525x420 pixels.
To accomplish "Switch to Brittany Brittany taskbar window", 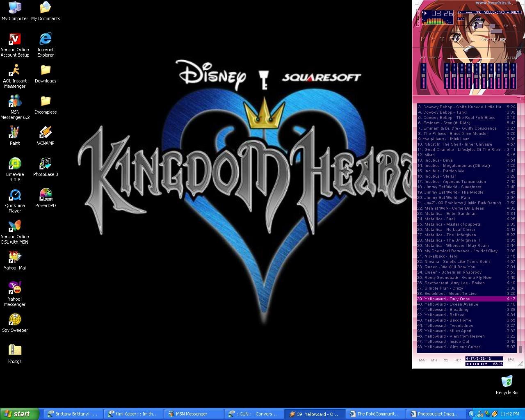I will [73, 414].
